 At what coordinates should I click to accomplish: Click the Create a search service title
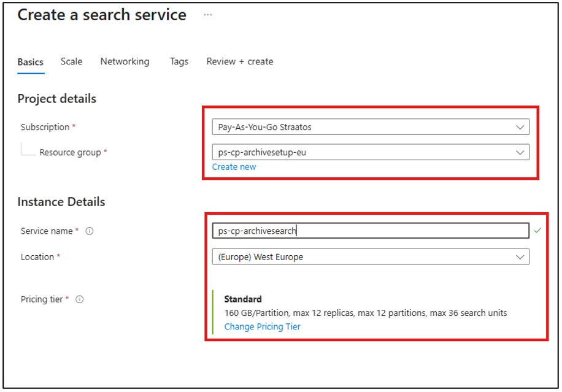(102, 15)
